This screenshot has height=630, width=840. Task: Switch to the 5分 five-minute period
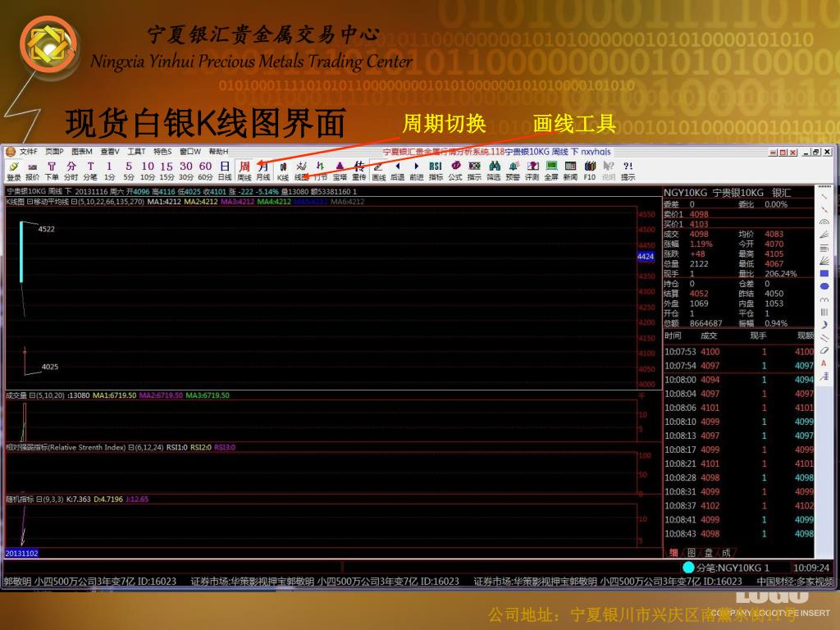click(129, 171)
